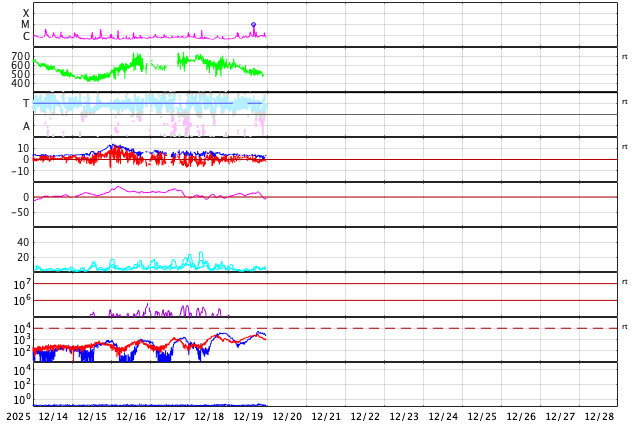Click the 10^7 axis tick label
Viewport: 634px width, 424px height.
[22, 285]
